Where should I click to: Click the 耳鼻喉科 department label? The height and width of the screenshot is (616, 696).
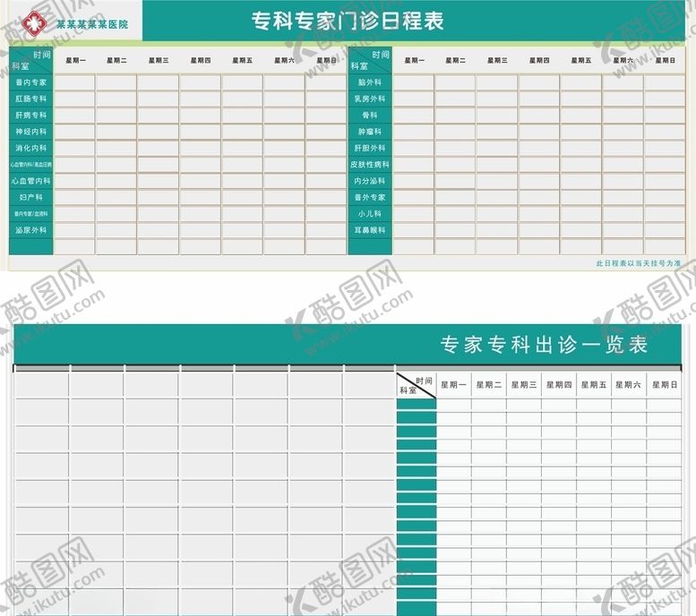370,230
